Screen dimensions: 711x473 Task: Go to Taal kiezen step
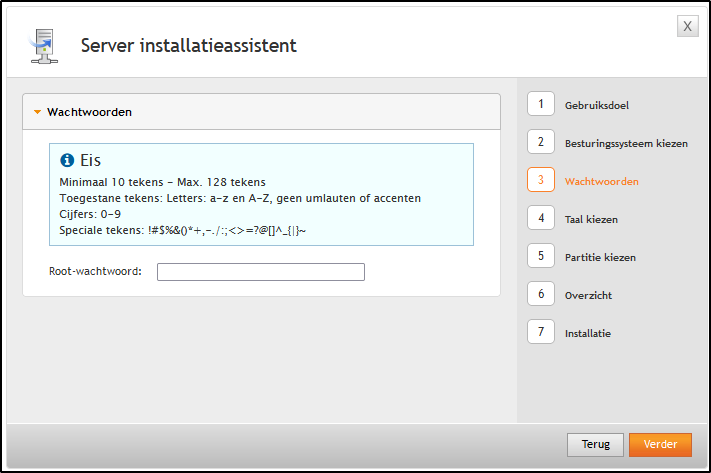(x=591, y=220)
